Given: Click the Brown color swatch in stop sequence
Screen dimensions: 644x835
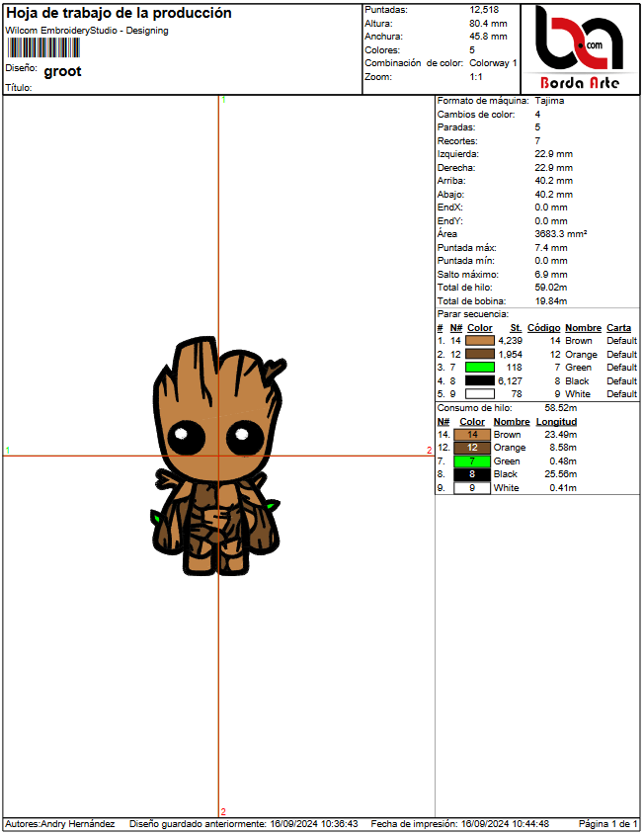Looking at the screenshot, I should [479, 341].
